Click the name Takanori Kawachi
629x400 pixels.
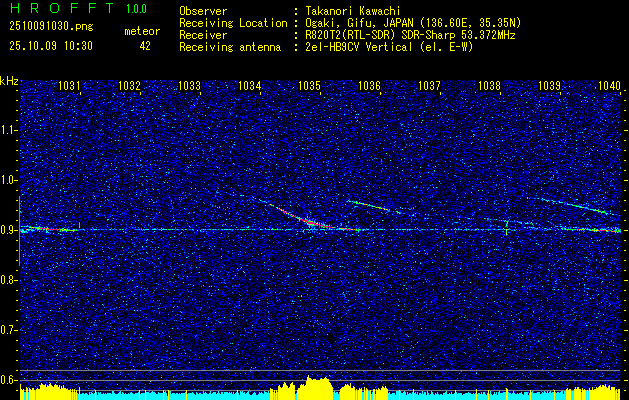pyautogui.click(x=353, y=11)
